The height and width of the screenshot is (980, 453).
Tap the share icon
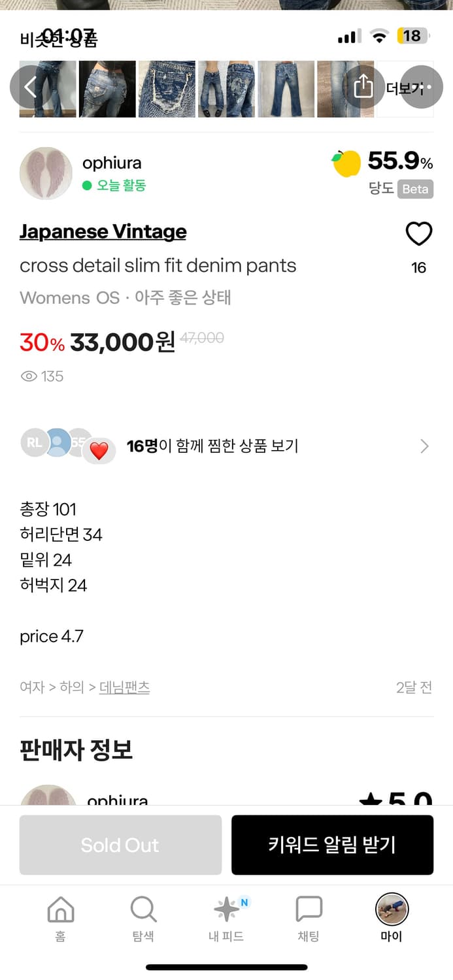[x=363, y=87]
